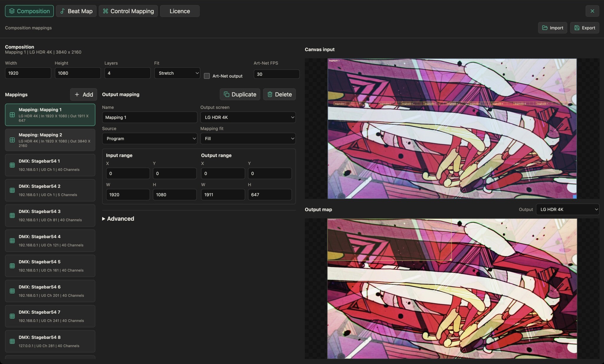This screenshot has width=604, height=364.
Task: Select DMX: Stagebar54 8 entry
Action: (50, 341)
